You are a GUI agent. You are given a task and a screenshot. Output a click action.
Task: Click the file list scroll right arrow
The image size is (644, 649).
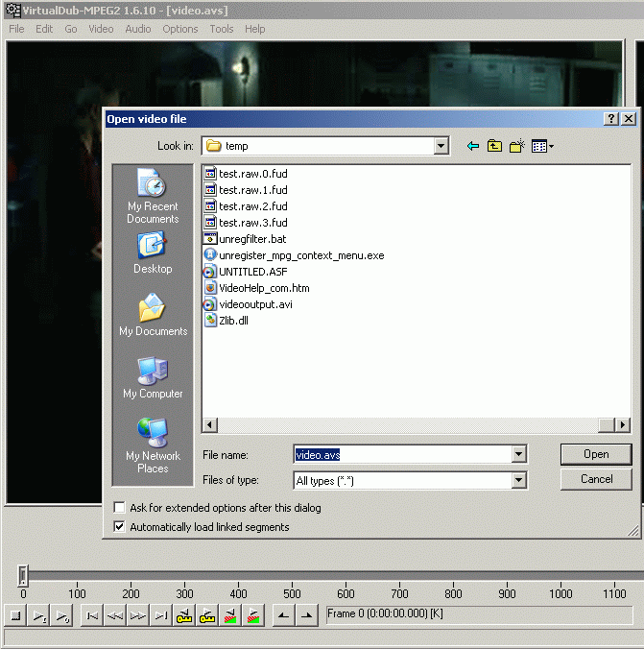click(x=623, y=424)
